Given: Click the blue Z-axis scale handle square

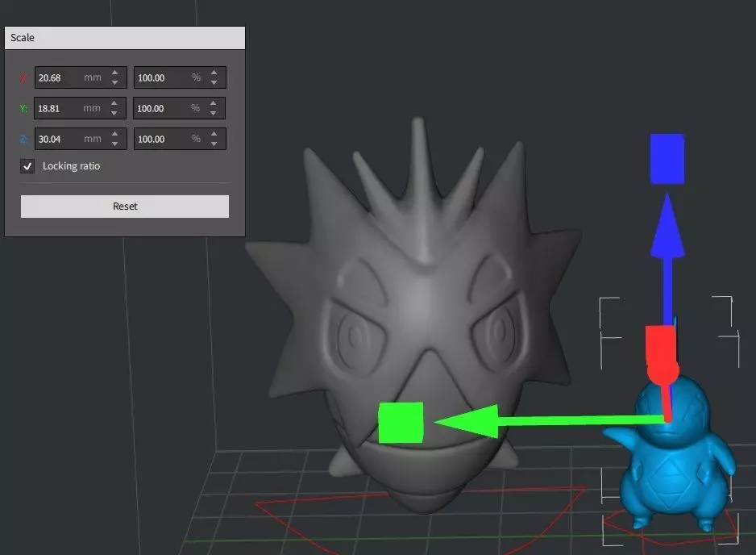Looking at the screenshot, I should [667, 159].
